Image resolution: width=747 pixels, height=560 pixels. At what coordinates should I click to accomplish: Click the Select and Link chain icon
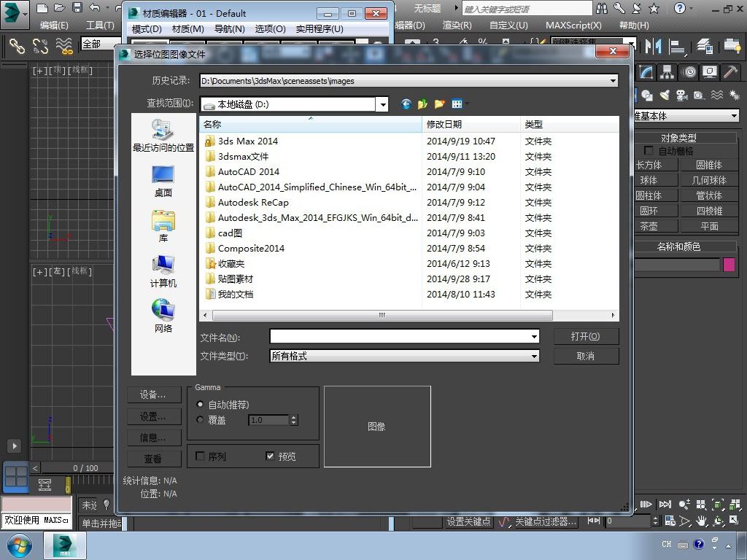tap(18, 46)
